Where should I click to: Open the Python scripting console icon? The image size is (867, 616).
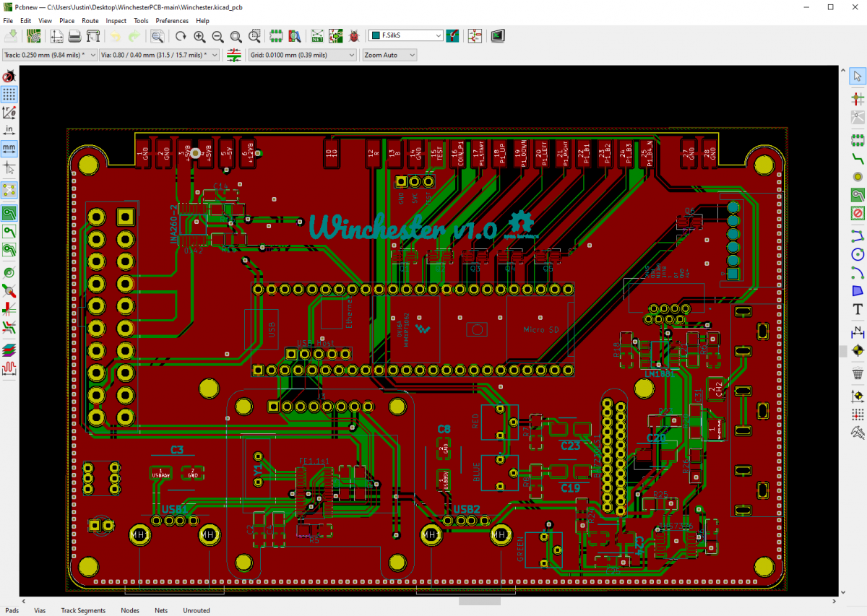click(x=498, y=35)
